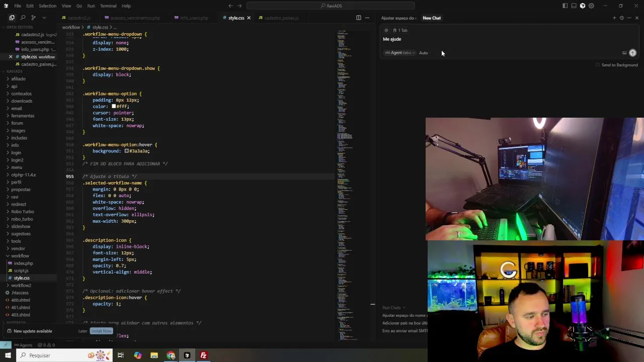Expand the Past Chats section

393,308
